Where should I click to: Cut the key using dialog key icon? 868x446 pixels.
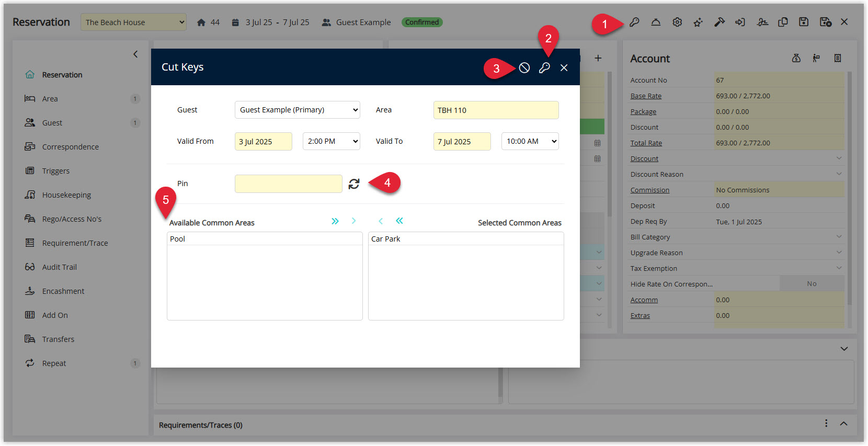(544, 67)
